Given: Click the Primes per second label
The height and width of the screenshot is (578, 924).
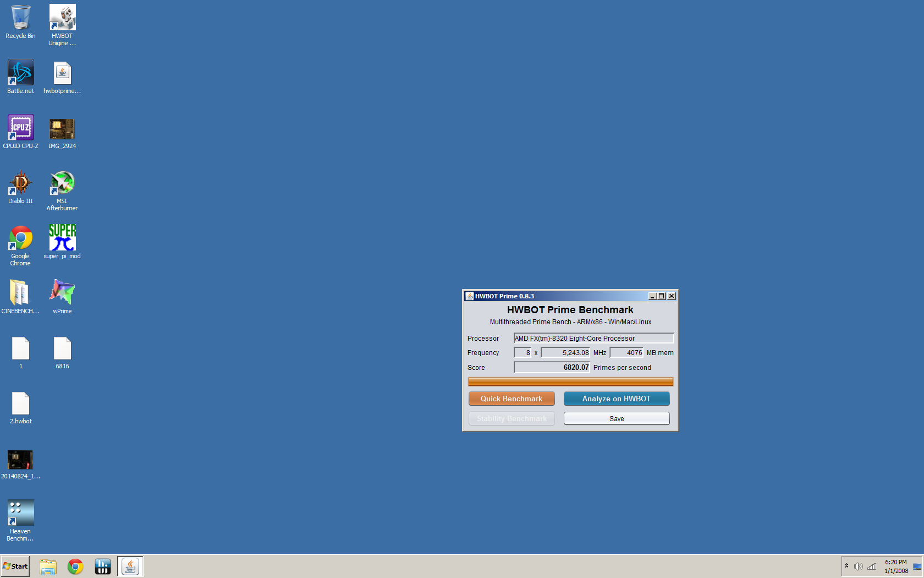Looking at the screenshot, I should pos(622,368).
